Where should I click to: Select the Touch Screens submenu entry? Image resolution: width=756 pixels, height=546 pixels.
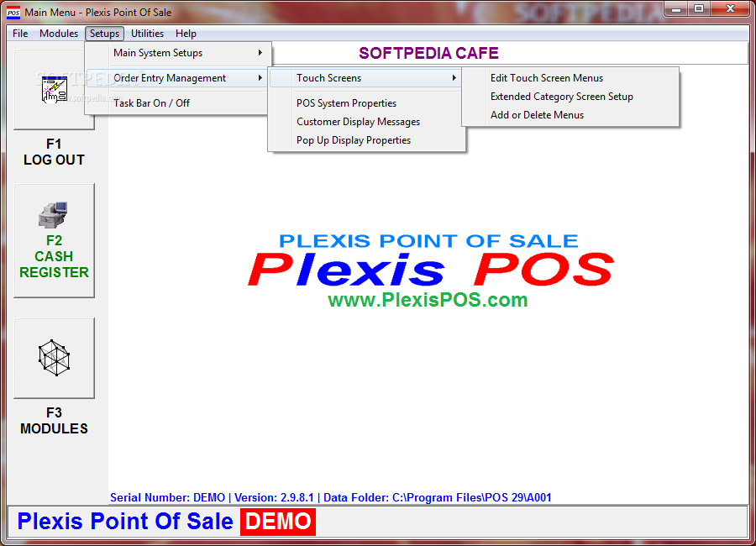[366, 77]
